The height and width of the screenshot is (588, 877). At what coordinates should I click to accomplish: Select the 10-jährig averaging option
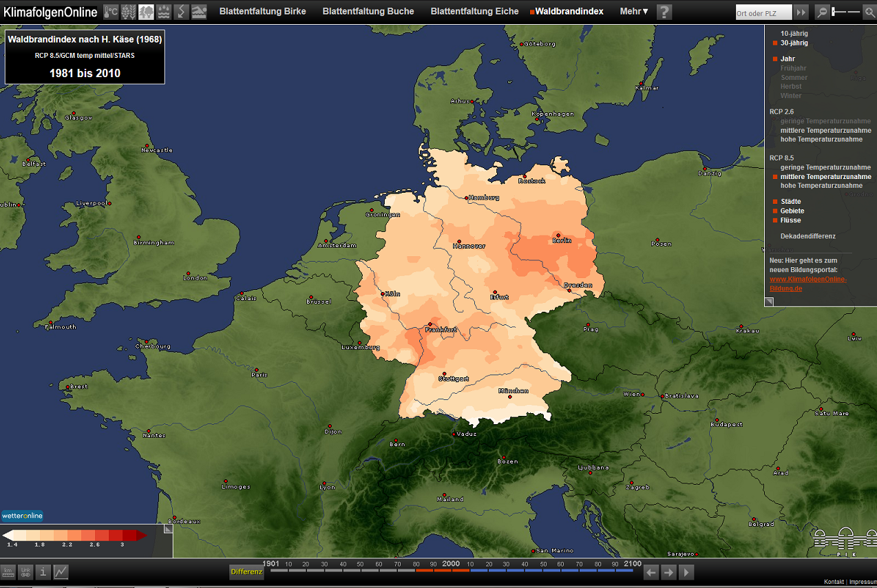pyautogui.click(x=794, y=33)
